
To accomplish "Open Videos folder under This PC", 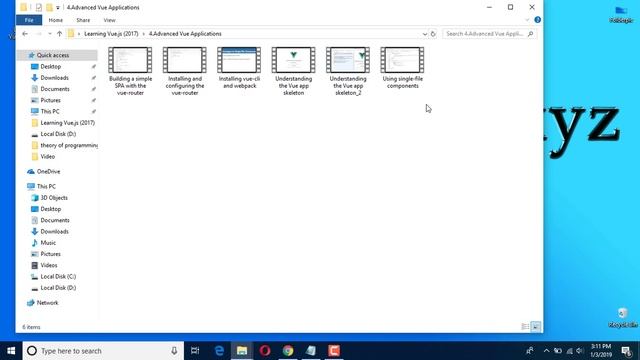I will (x=49, y=265).
